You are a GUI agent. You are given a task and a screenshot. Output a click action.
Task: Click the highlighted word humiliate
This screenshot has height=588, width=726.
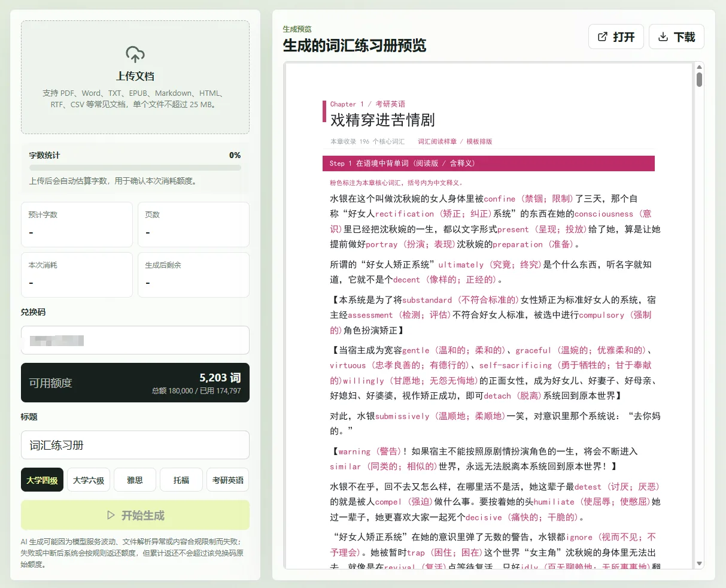(x=554, y=502)
